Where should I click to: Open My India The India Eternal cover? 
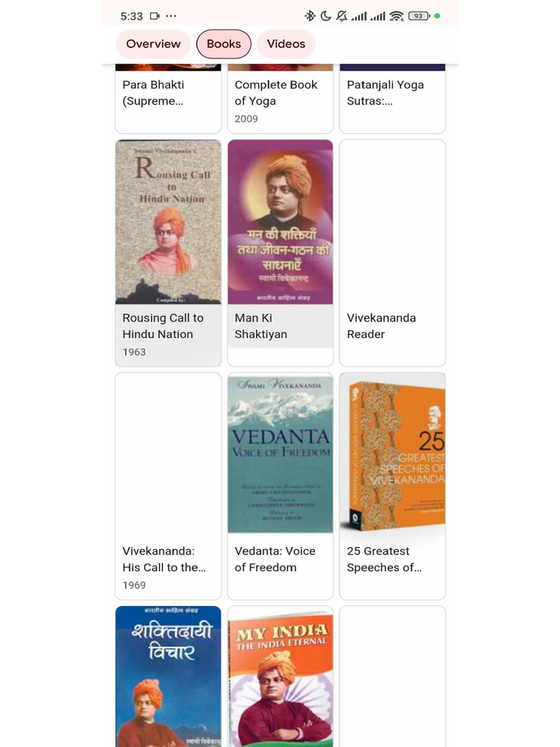[281, 676]
